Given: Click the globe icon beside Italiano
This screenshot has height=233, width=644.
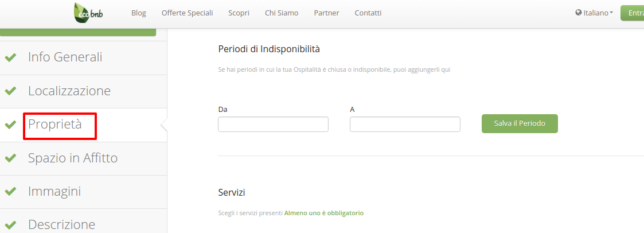Looking at the screenshot, I should coord(579,13).
